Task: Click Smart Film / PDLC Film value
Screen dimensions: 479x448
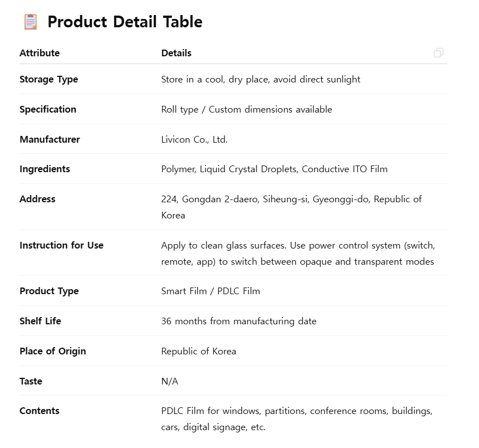Action: pyautogui.click(x=211, y=291)
